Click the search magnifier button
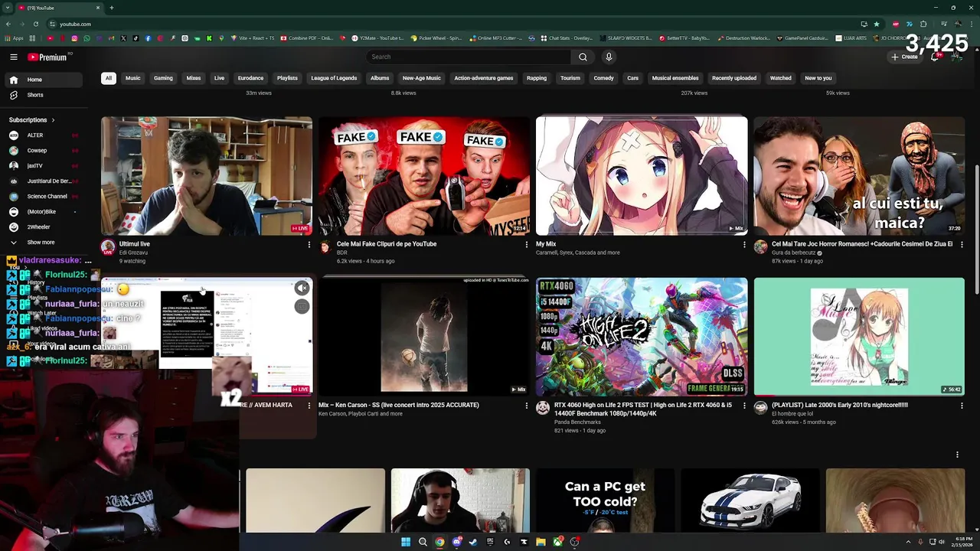Screen dimensions: 980x551 pyautogui.click(x=583, y=57)
